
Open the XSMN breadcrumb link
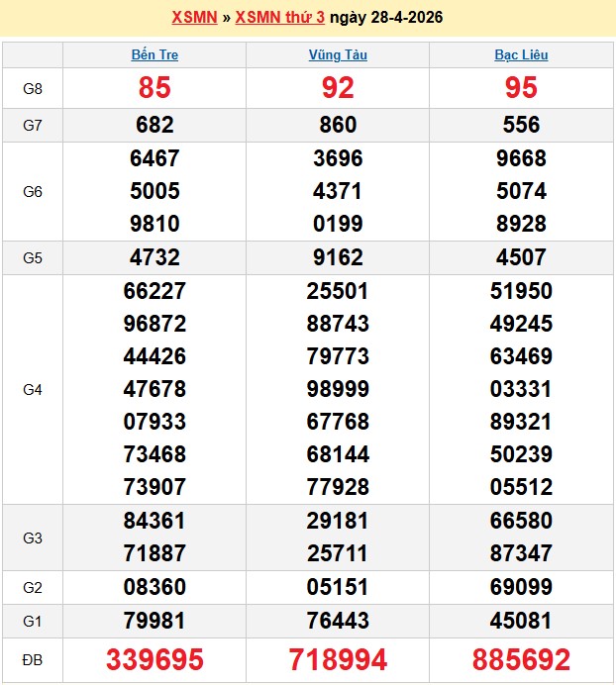[194, 18]
